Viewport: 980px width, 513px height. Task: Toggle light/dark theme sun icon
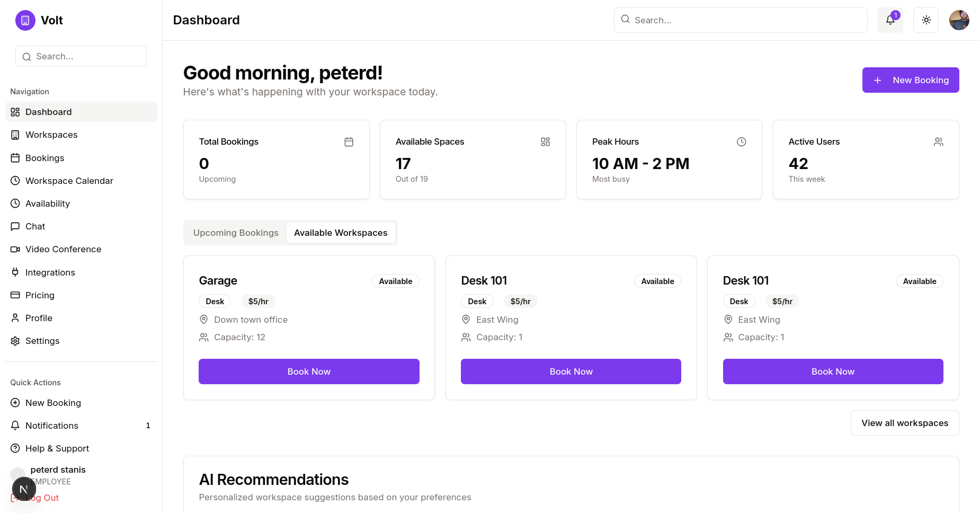click(925, 20)
